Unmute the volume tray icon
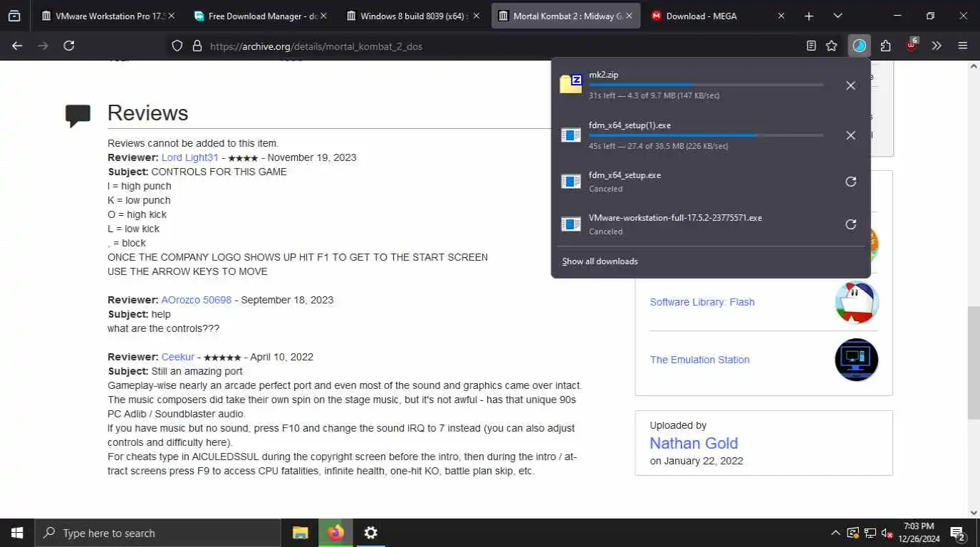The height and width of the screenshot is (547, 980). 887,533
